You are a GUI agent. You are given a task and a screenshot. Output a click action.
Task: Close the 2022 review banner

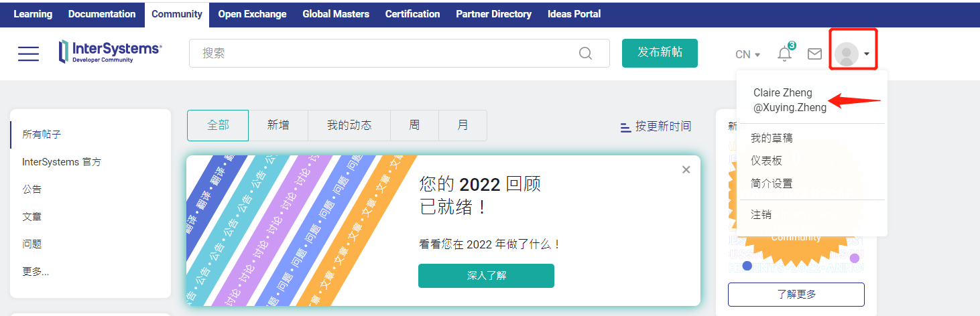tap(686, 170)
